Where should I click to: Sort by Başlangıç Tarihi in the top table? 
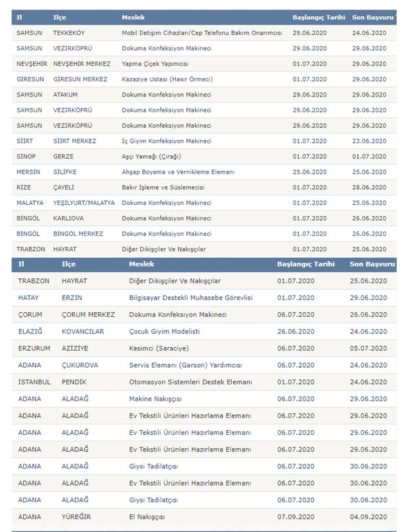point(318,17)
